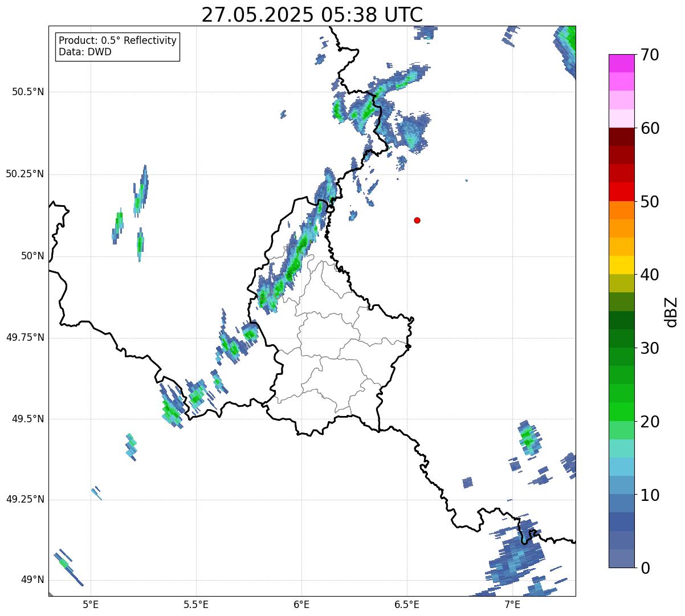Click the 6°E longitude label

(301, 605)
